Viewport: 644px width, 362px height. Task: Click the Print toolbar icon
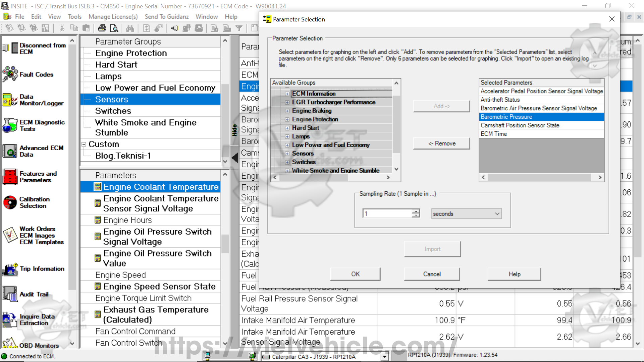(102, 28)
